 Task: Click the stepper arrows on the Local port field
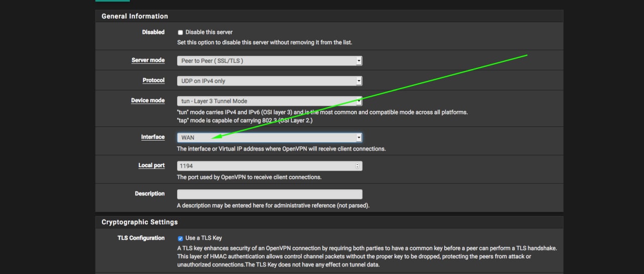[357, 165]
